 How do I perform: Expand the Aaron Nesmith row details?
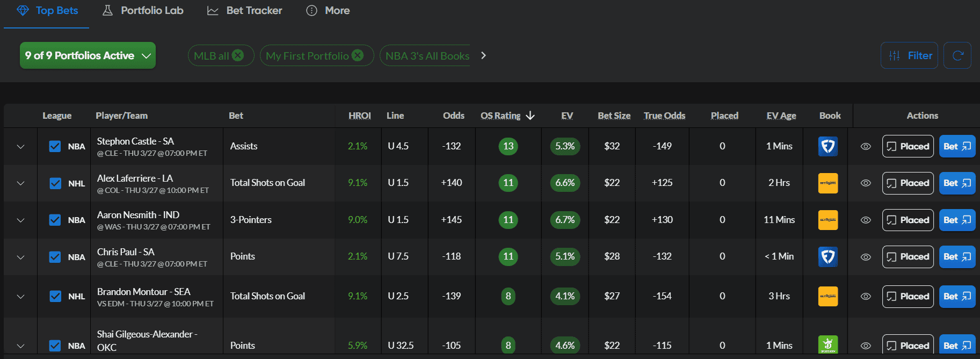point(20,220)
